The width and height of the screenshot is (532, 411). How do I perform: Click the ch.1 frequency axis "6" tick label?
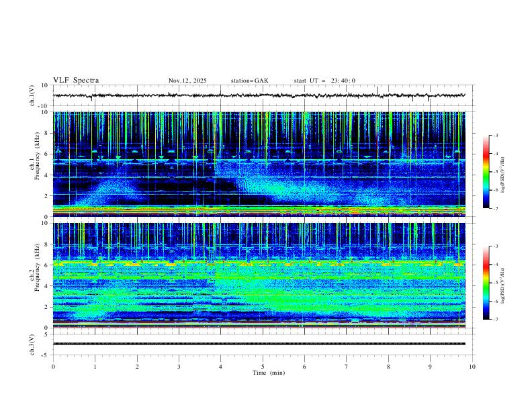tap(46, 154)
